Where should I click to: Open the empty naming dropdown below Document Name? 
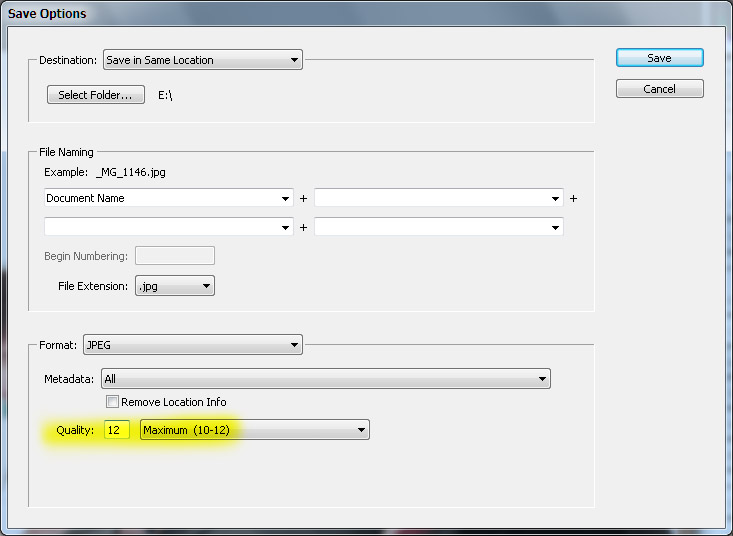168,227
